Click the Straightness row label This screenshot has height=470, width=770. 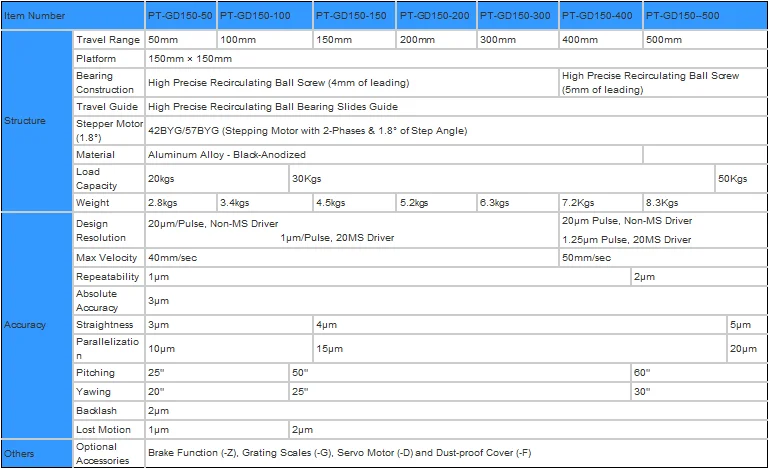[x=105, y=325]
